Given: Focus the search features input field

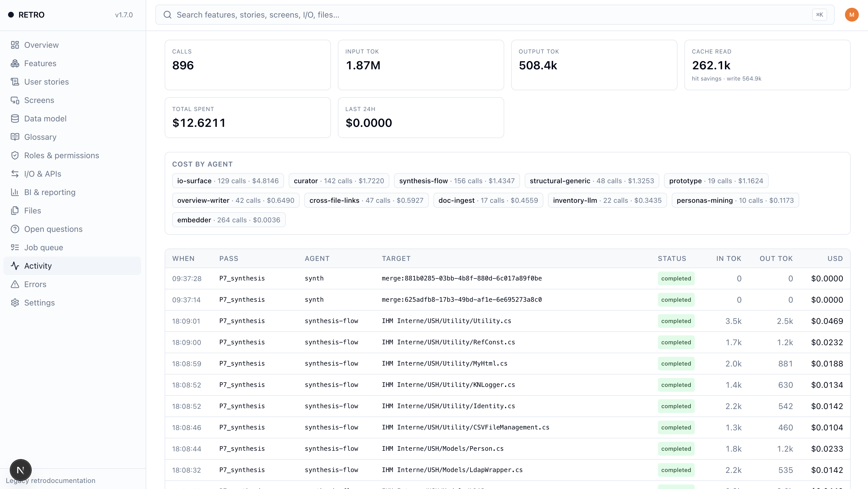Looking at the screenshot, I should point(495,14).
